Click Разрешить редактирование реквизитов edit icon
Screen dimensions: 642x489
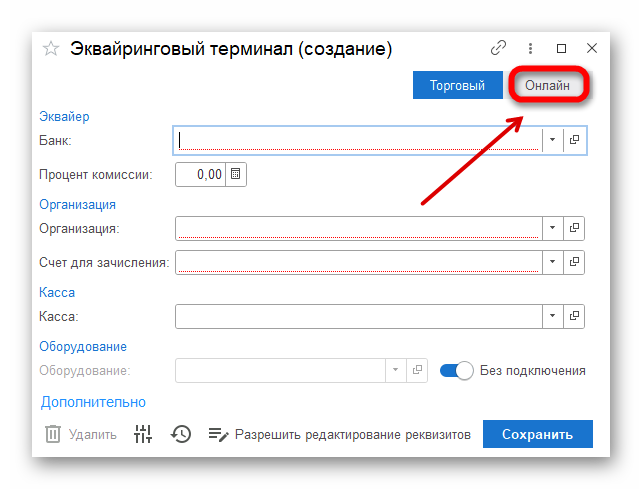pyautogui.click(x=218, y=435)
